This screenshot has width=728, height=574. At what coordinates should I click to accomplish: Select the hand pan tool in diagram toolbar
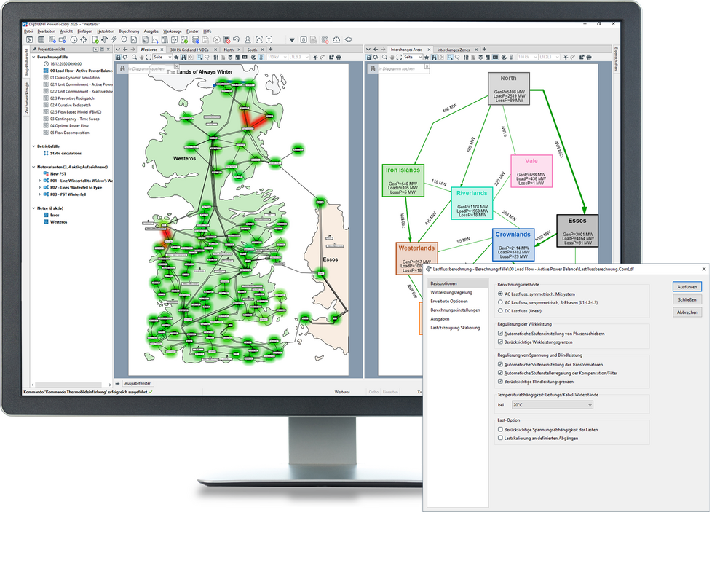point(142,57)
